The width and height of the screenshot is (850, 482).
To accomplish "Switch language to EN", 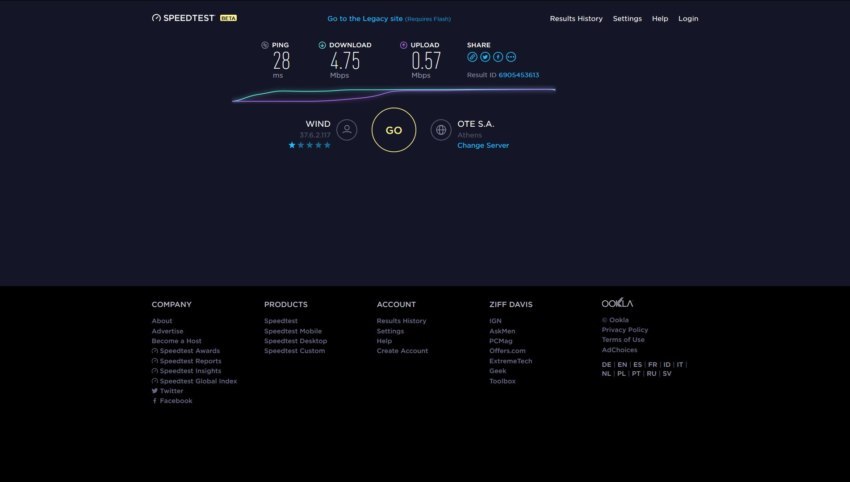I will (622, 365).
